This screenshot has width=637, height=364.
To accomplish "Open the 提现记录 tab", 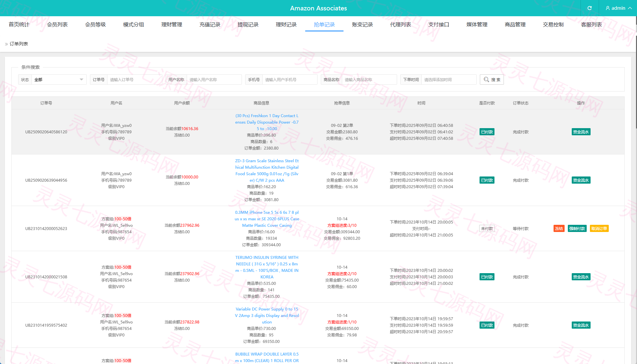I will (x=248, y=25).
